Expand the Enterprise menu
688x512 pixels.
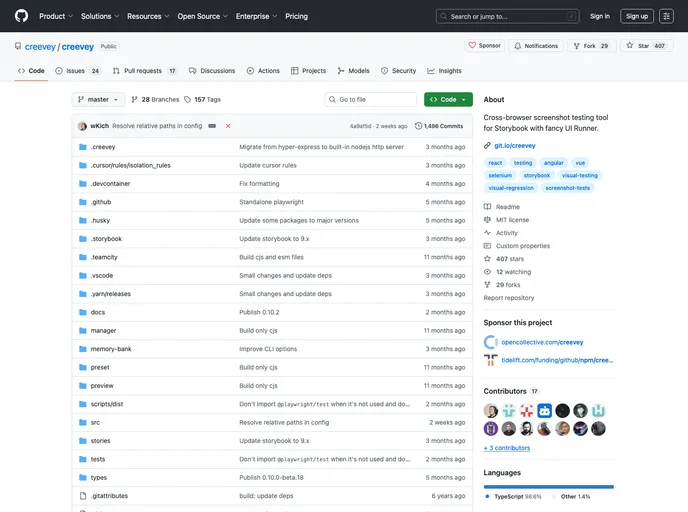(x=256, y=16)
